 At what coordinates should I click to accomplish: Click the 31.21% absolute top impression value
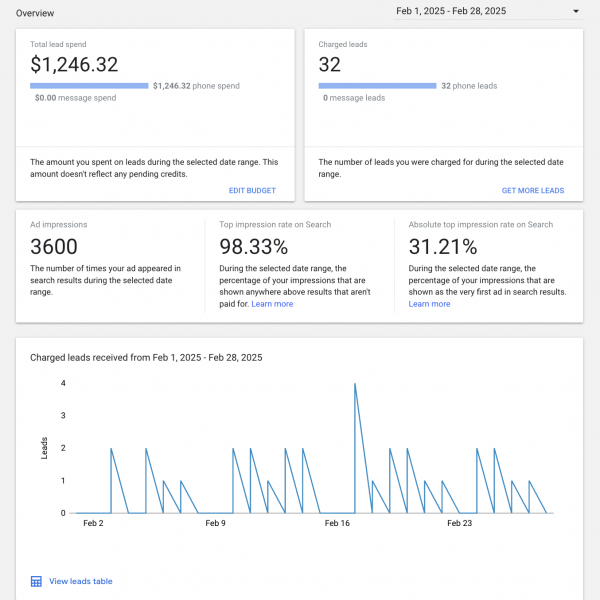click(x=442, y=246)
